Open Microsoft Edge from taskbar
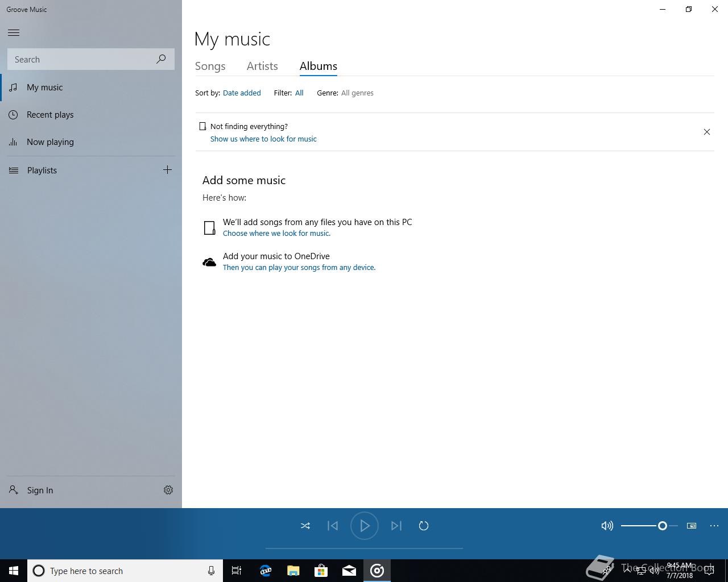This screenshot has width=728, height=582. point(265,571)
